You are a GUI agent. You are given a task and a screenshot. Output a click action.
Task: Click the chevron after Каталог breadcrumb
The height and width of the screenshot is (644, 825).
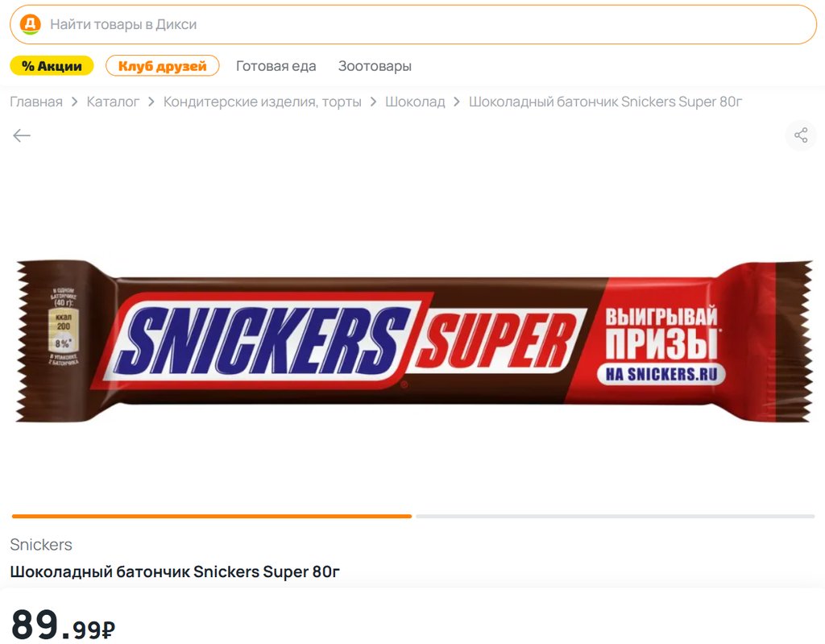click(x=151, y=102)
